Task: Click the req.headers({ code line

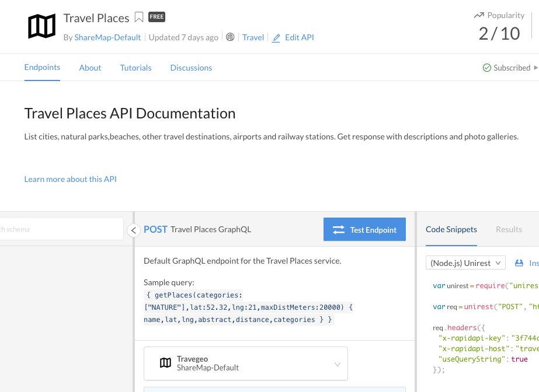Action: [459, 327]
